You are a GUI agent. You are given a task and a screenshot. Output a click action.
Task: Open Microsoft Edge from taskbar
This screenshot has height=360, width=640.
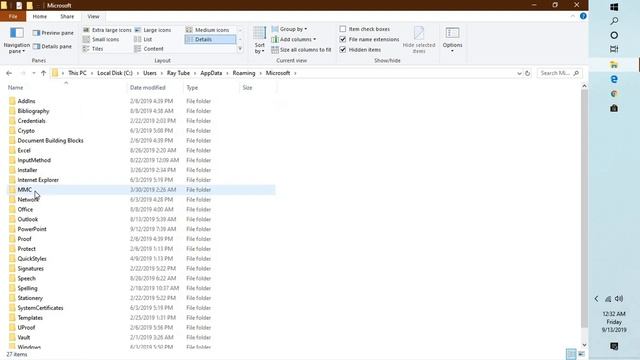click(x=614, y=79)
